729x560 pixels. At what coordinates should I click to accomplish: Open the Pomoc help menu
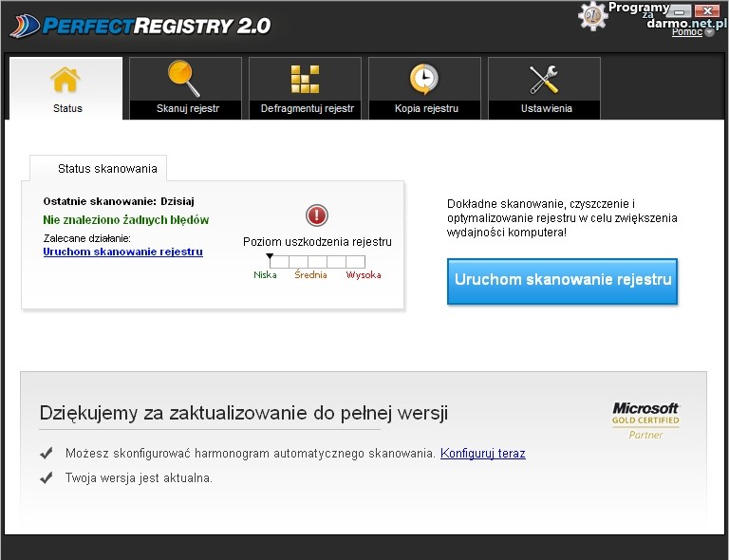coord(686,32)
